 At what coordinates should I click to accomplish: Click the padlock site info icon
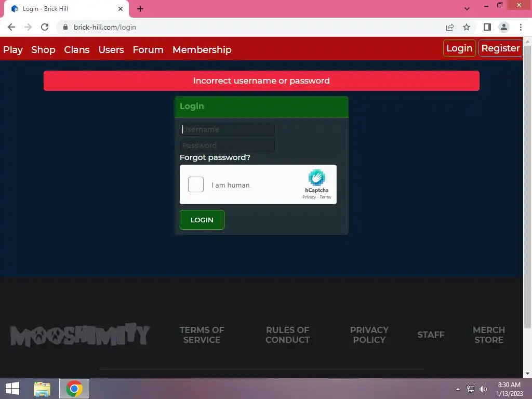[65, 27]
